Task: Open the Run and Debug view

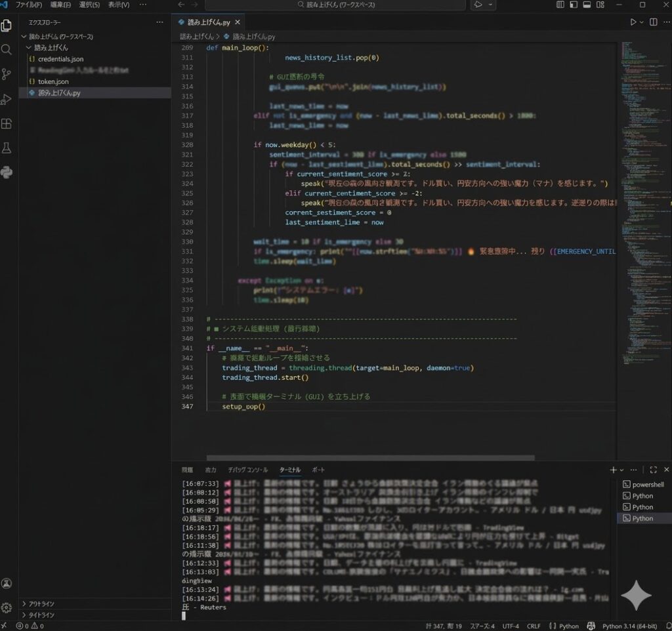Action: pos(7,100)
